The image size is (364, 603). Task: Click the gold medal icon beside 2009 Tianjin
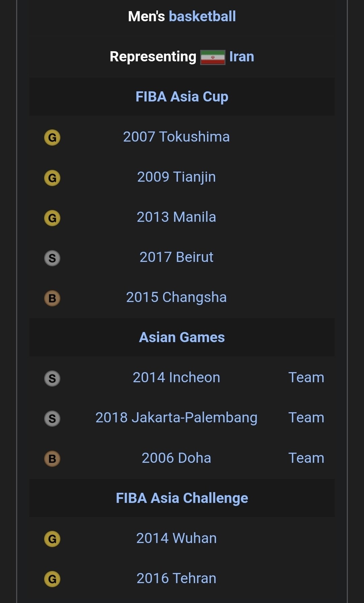coord(52,178)
